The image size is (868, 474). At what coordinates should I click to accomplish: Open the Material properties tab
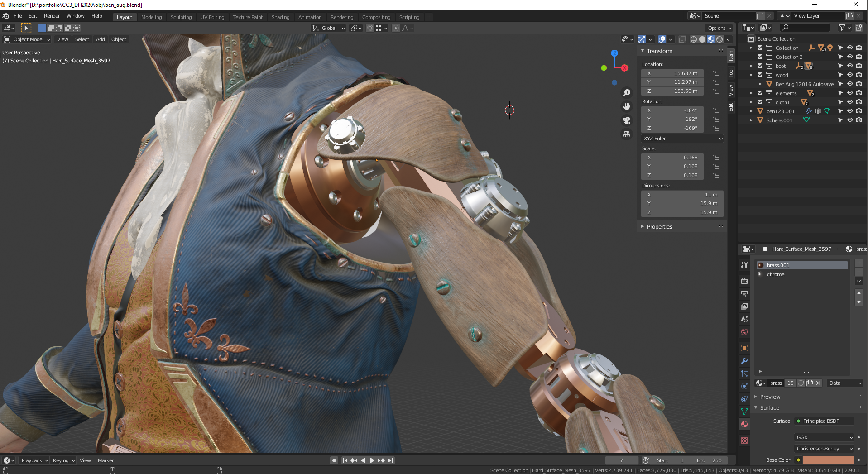coord(744,424)
